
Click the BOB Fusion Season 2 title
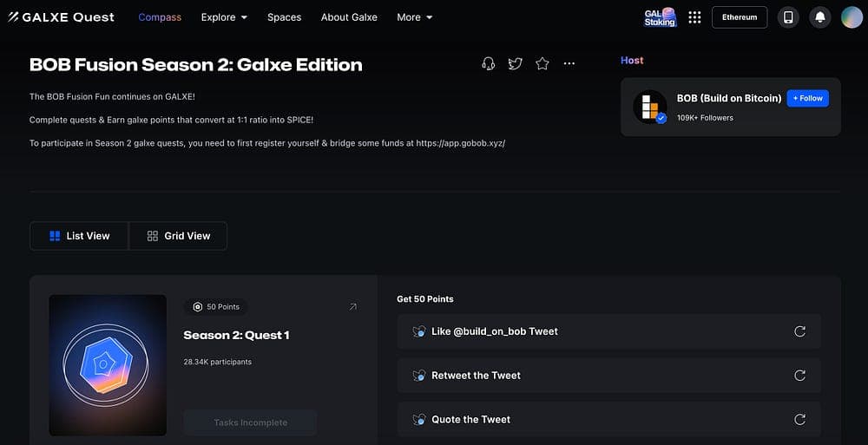[x=196, y=65]
